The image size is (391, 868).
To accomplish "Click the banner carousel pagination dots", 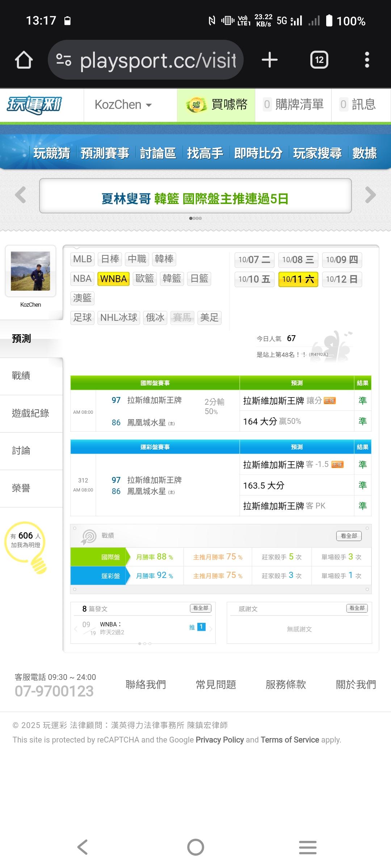I will (195, 218).
